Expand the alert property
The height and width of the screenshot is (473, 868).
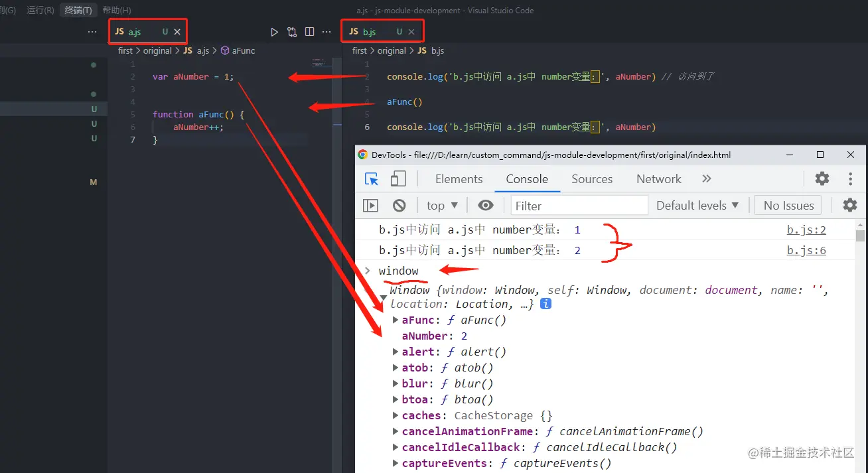[x=396, y=352]
